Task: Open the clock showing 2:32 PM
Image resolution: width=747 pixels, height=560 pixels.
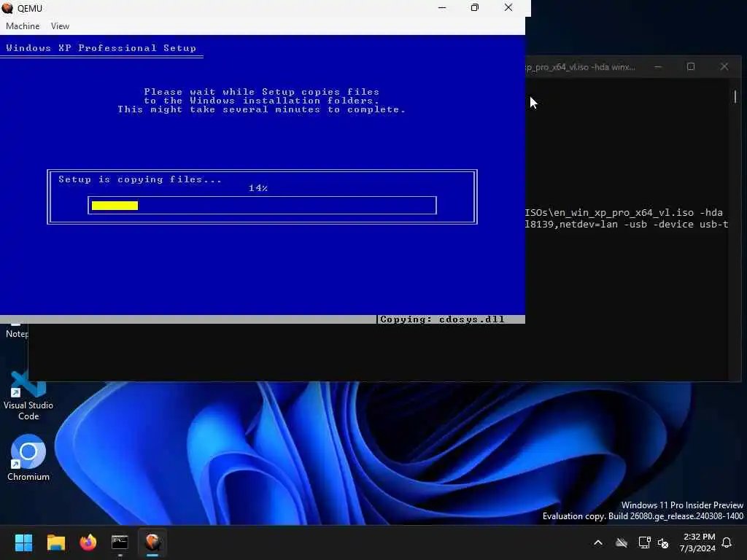Action: click(698, 542)
